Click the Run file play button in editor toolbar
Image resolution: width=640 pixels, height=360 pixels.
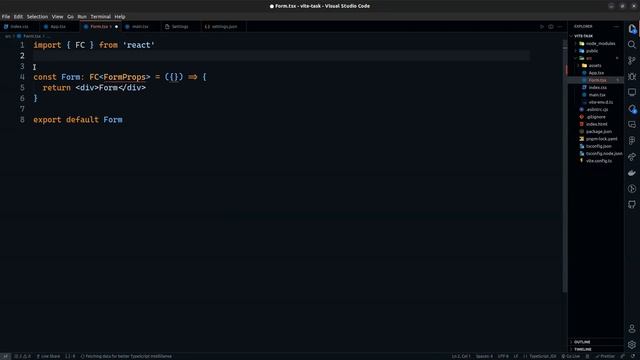[542, 27]
